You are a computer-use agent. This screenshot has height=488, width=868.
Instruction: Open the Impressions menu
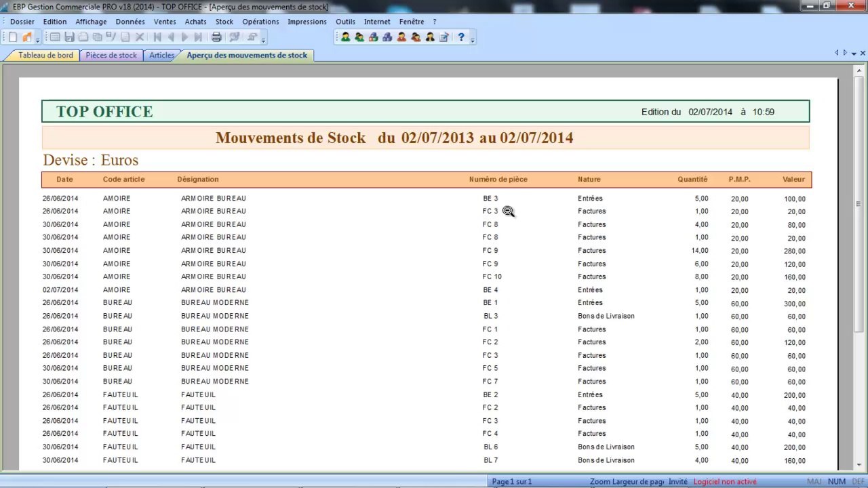point(307,22)
